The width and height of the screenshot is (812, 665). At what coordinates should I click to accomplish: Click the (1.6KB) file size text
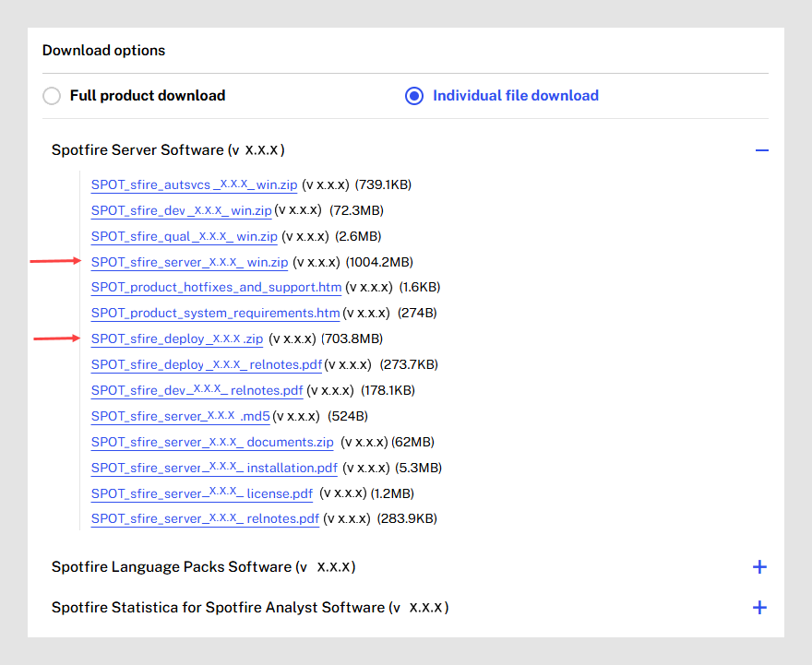tap(420, 287)
